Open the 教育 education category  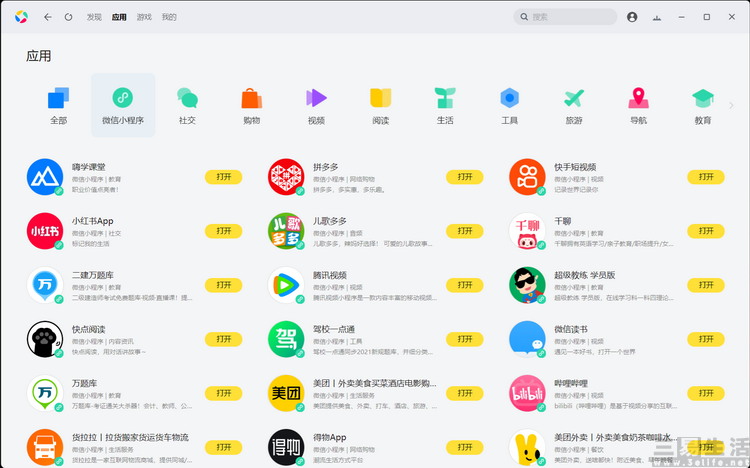pyautogui.click(x=703, y=98)
